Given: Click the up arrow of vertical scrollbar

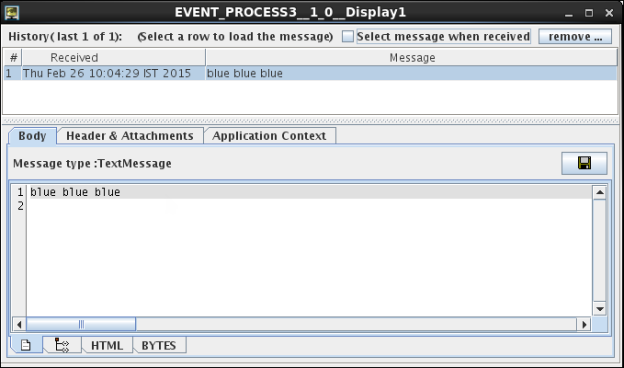Looking at the screenshot, I should point(599,193).
